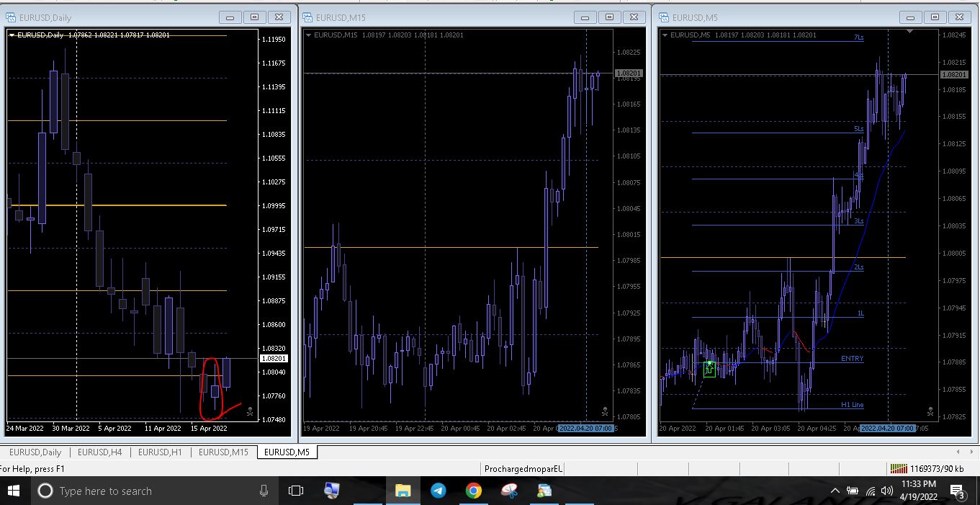This screenshot has height=505, width=980.
Task: Click the skull icon in the M5 chart
Action: tap(930, 412)
